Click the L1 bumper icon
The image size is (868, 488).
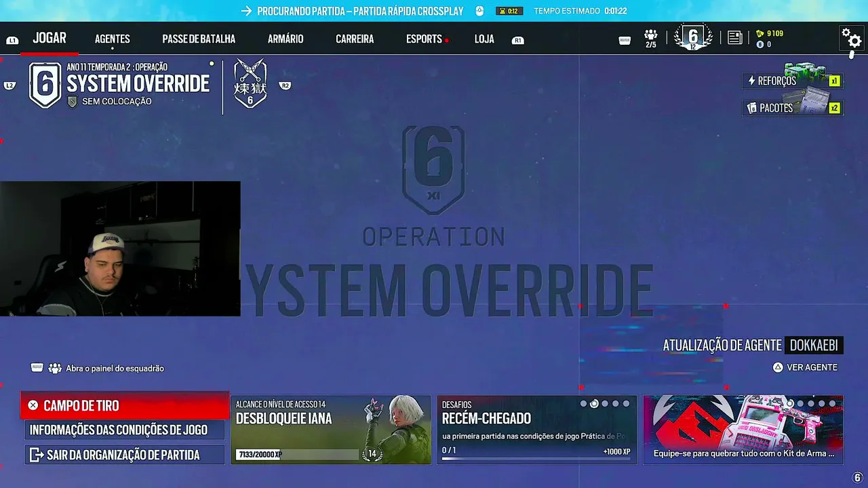12,41
